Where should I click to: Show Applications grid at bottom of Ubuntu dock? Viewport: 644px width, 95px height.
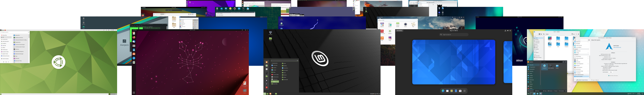click(134, 93)
